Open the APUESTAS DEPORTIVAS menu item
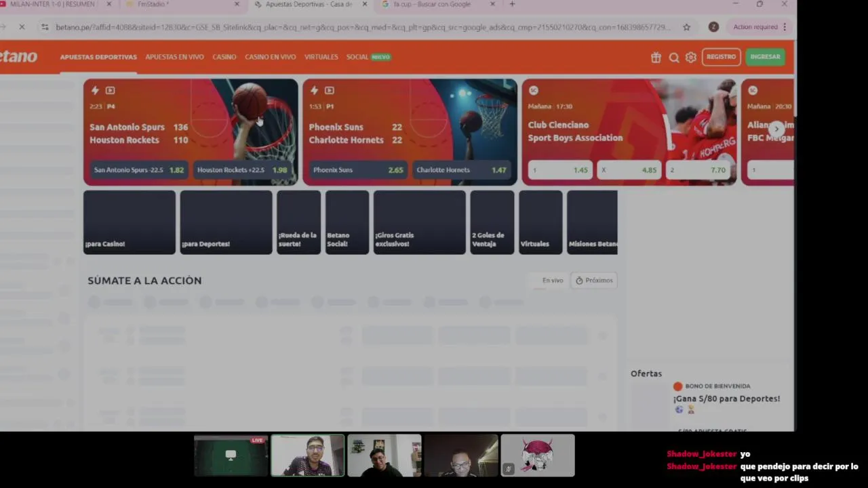The height and width of the screenshot is (488, 868). tap(98, 57)
